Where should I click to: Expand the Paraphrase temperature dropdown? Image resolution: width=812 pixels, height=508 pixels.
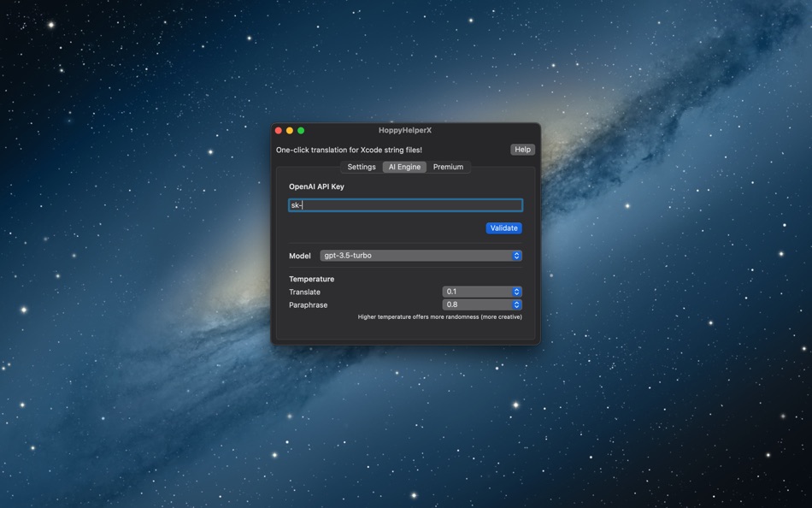click(x=481, y=304)
